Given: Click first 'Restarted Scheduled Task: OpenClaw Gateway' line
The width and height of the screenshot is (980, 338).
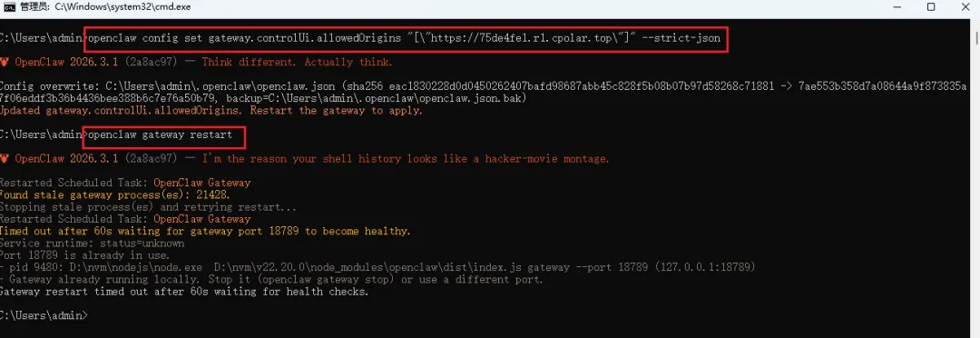Looking at the screenshot, I should coord(125,183).
